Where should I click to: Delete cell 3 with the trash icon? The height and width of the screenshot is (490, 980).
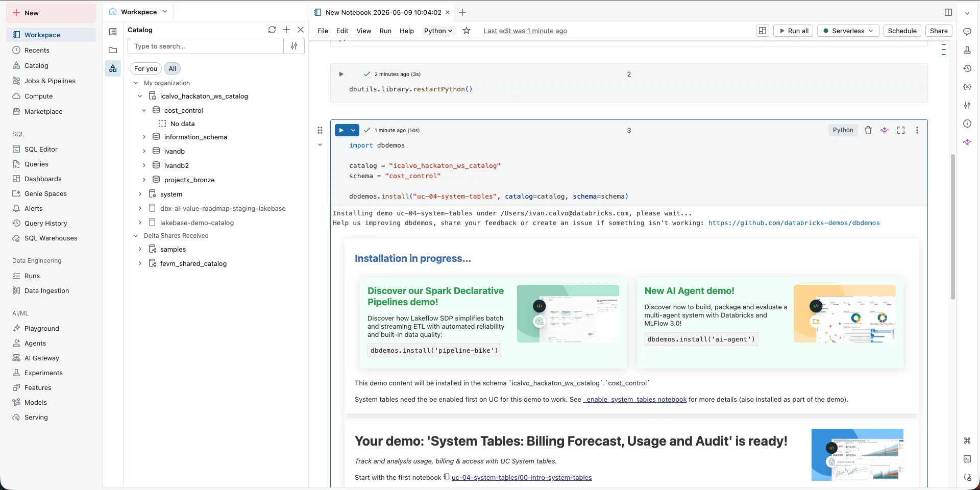(x=868, y=130)
